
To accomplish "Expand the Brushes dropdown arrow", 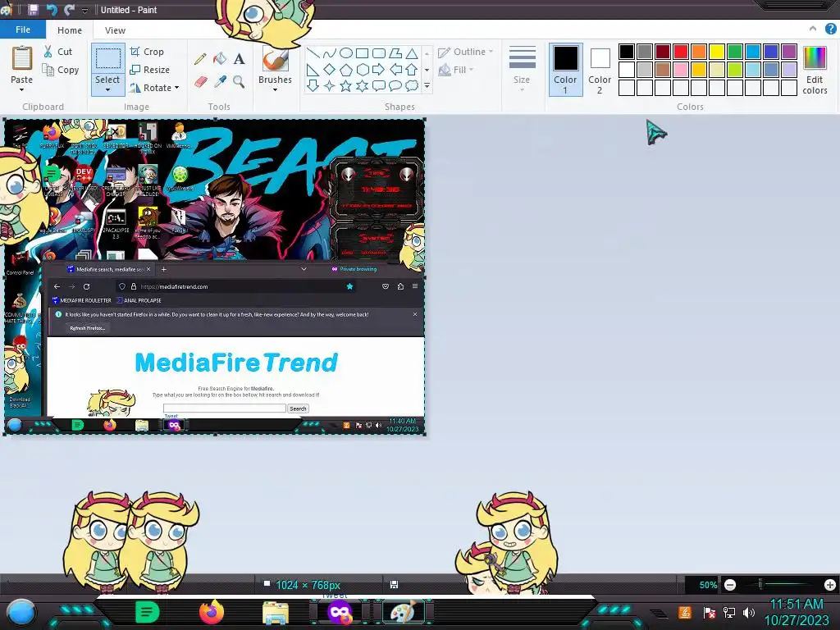I will coord(275,90).
